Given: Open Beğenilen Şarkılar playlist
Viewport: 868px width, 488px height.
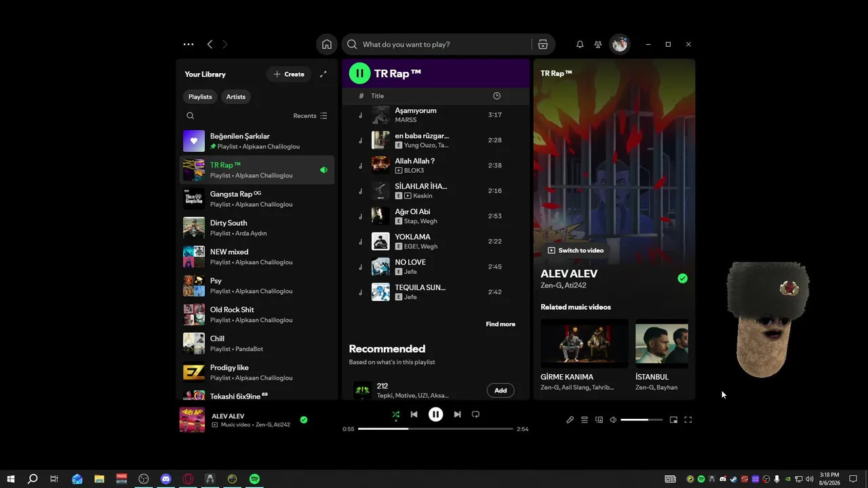Looking at the screenshot, I should pyautogui.click(x=257, y=141).
